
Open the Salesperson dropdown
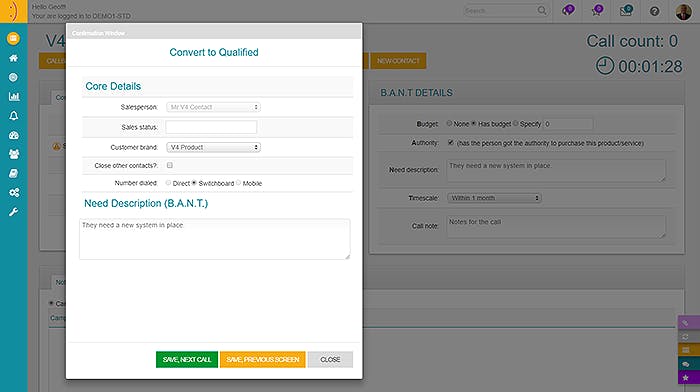click(x=213, y=107)
